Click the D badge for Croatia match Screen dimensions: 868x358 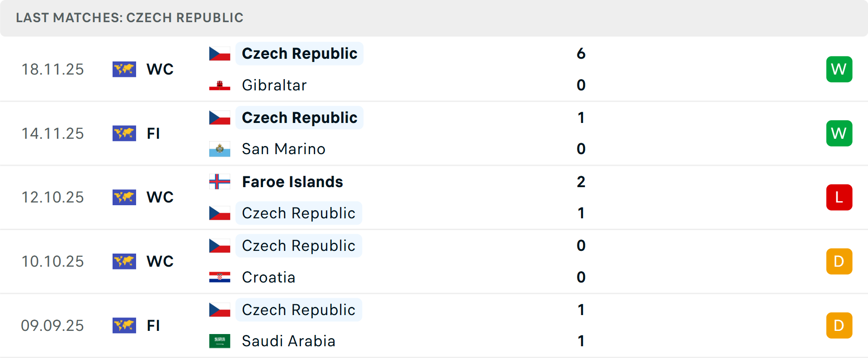click(x=839, y=261)
